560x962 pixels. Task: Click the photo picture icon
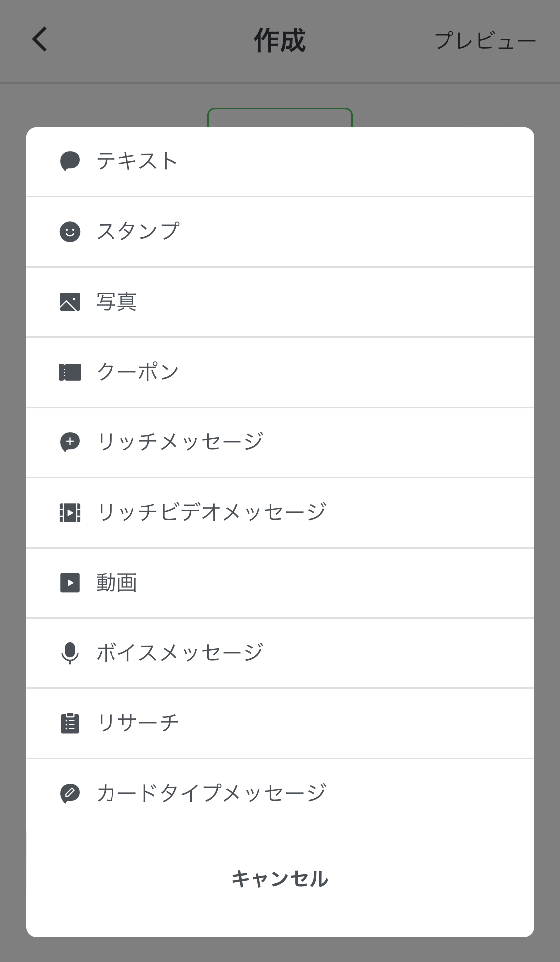(x=70, y=302)
